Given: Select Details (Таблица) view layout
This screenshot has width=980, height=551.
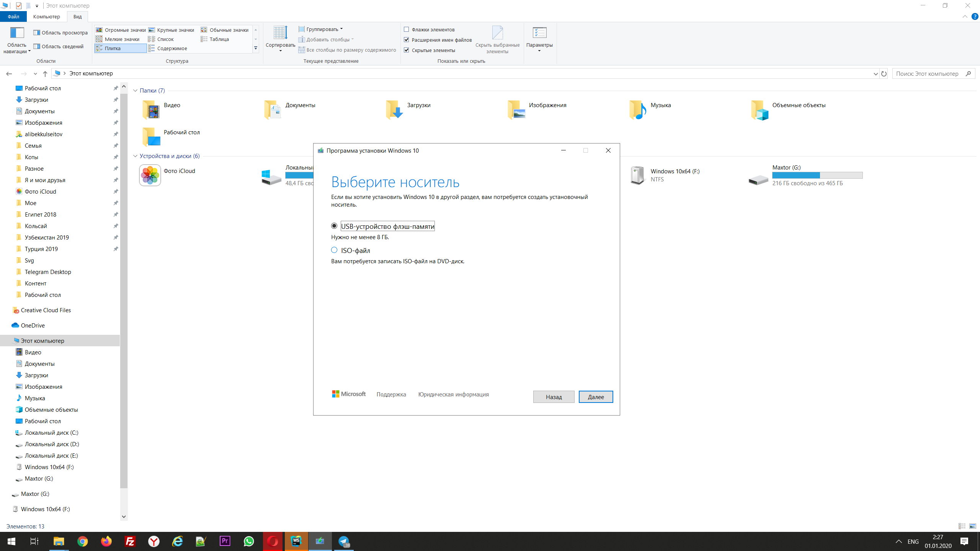Looking at the screenshot, I should (x=215, y=39).
